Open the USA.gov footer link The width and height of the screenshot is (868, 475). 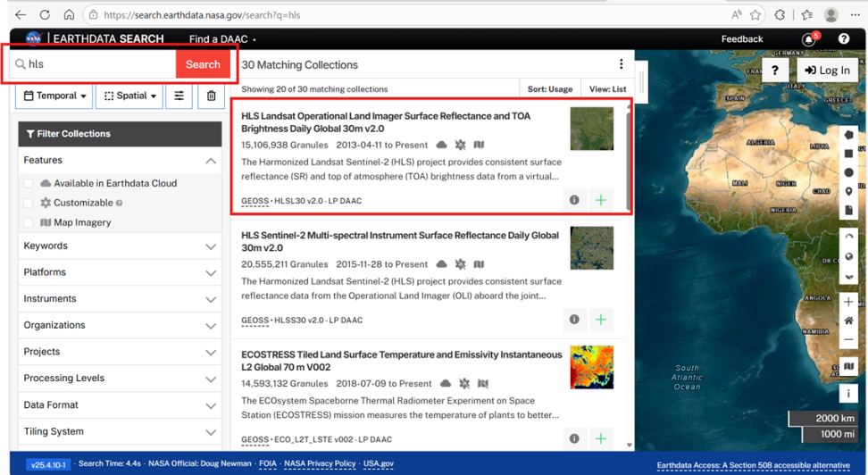379,464
